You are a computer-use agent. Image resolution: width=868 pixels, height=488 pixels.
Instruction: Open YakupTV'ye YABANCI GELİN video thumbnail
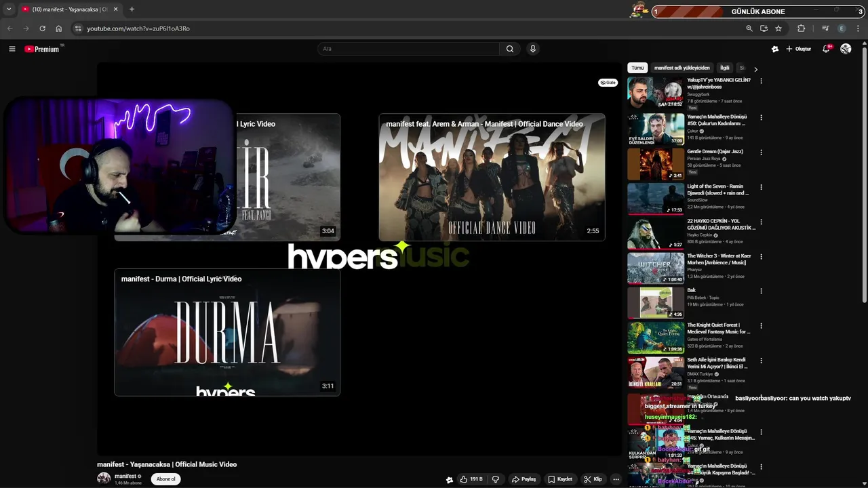(x=656, y=93)
